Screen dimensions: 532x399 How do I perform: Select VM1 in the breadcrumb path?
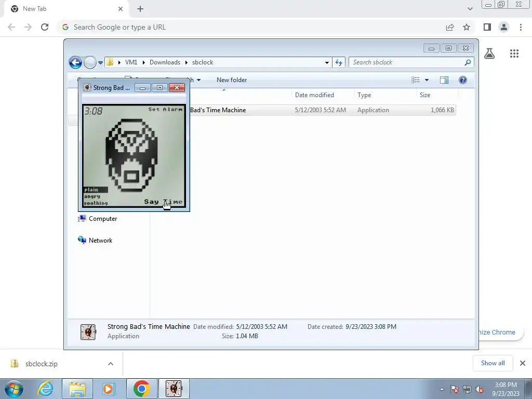[x=131, y=62]
